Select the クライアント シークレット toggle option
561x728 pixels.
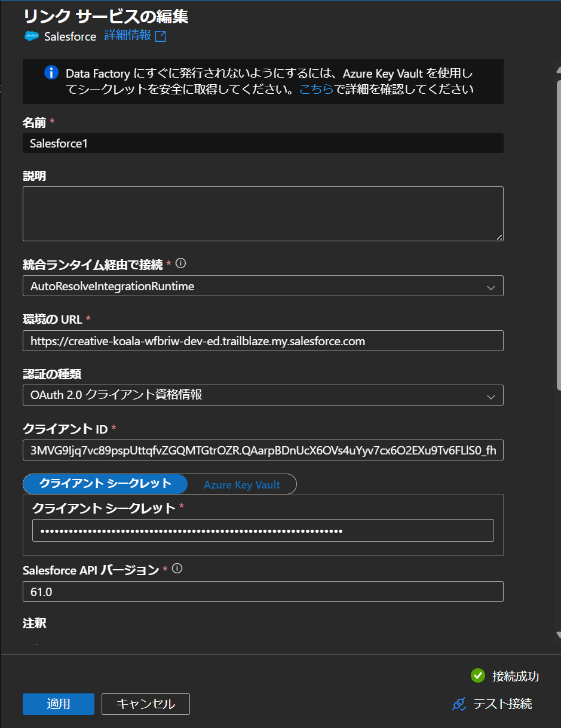[105, 484]
